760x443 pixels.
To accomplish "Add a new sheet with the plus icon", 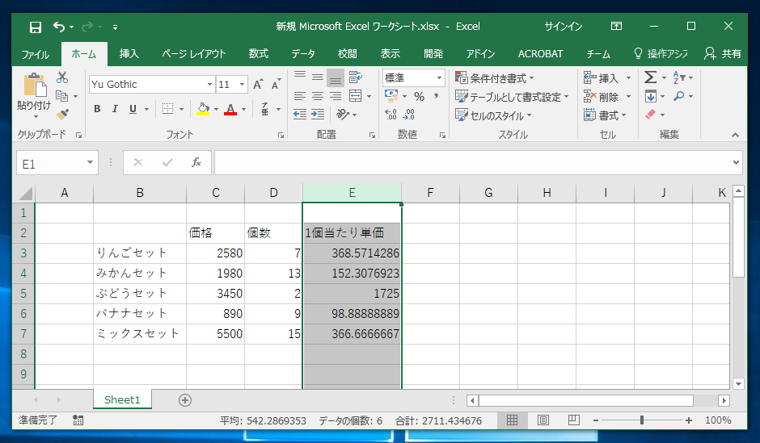I will [x=185, y=400].
